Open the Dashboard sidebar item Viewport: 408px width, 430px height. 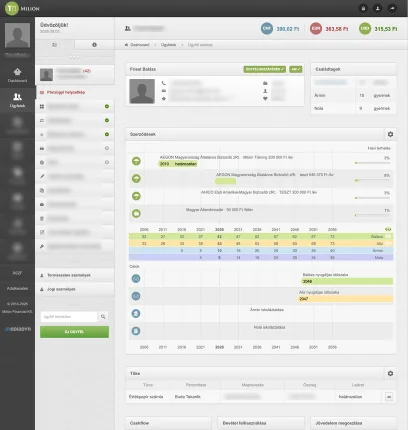[x=17, y=75]
